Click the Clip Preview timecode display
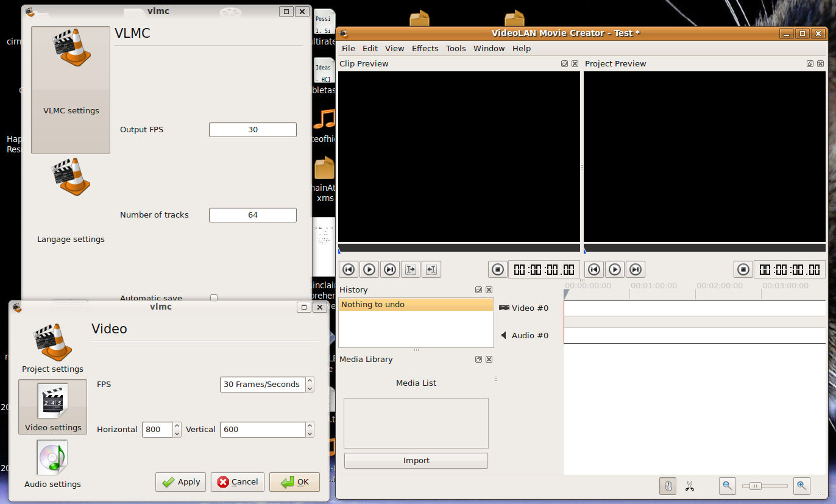The width and height of the screenshot is (836, 504). click(544, 269)
